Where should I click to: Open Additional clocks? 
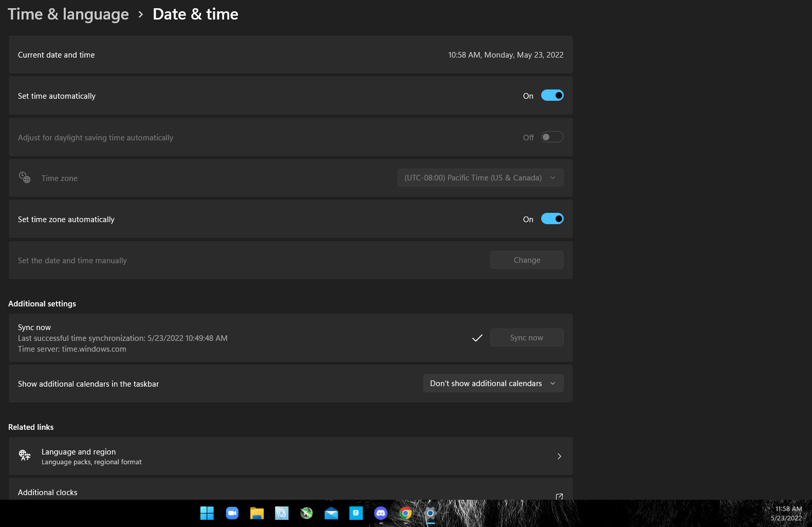click(x=290, y=489)
